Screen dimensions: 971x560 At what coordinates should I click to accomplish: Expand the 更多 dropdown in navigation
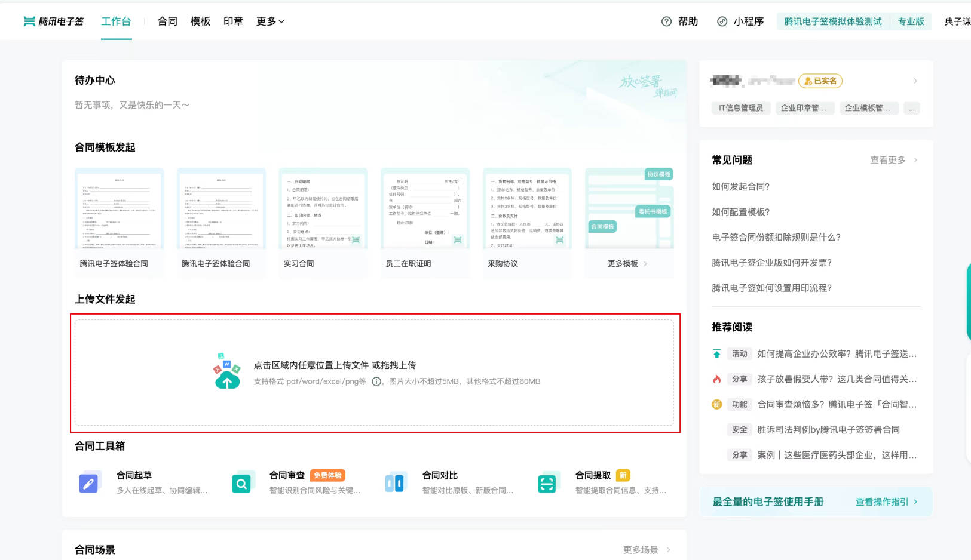coord(270,21)
